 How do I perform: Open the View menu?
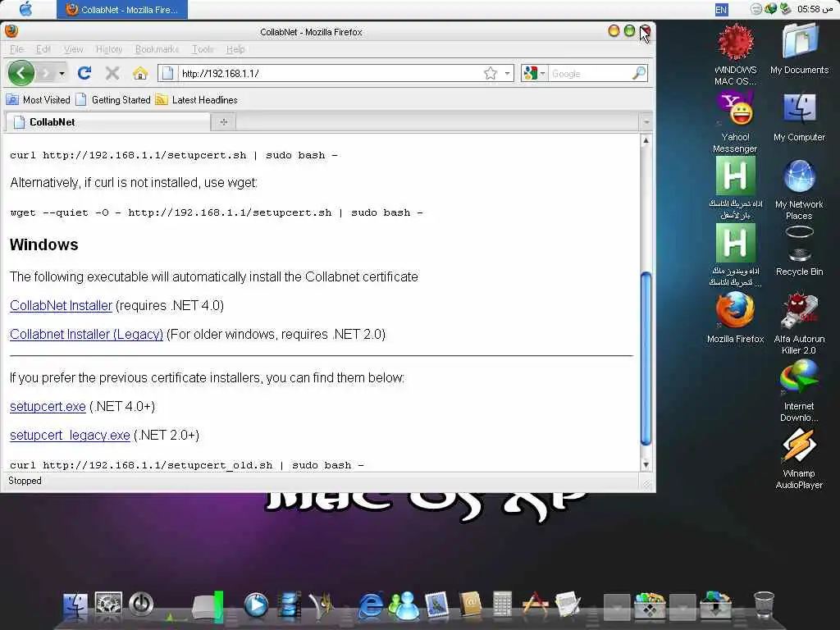(73, 49)
